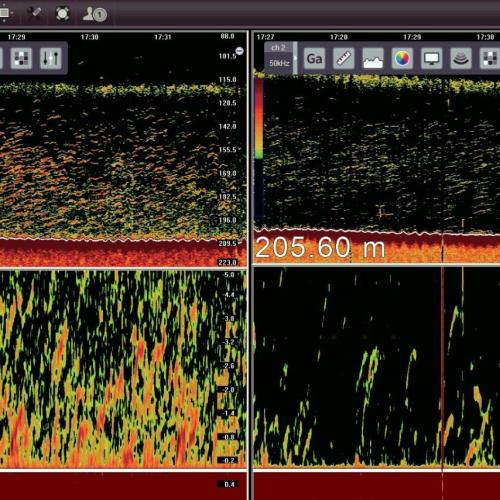Select the ch 2 channel label
The height and width of the screenshot is (500, 500).
click(278, 48)
